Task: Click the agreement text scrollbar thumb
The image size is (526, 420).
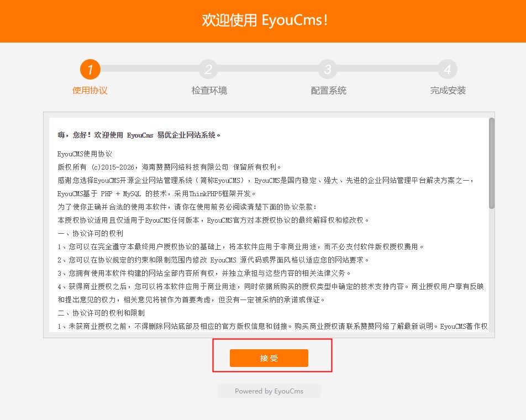Action: point(491,164)
